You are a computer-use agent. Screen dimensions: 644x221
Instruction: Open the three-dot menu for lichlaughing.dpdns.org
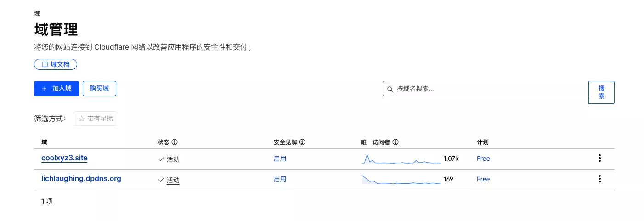point(600,179)
